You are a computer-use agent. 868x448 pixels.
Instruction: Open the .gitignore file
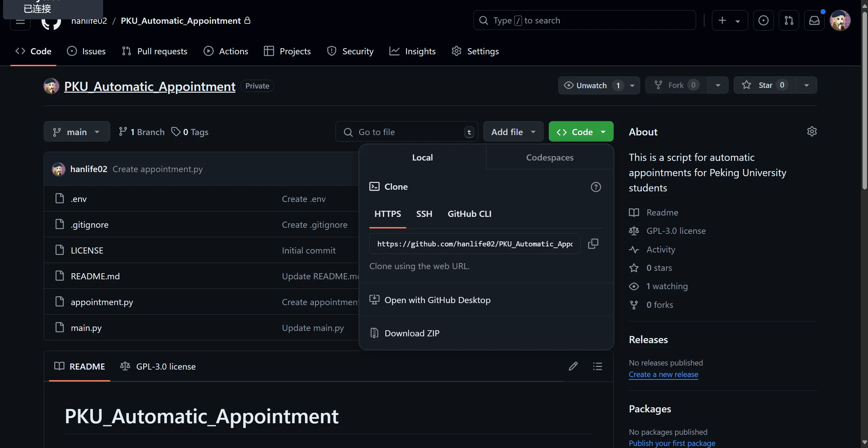click(90, 224)
